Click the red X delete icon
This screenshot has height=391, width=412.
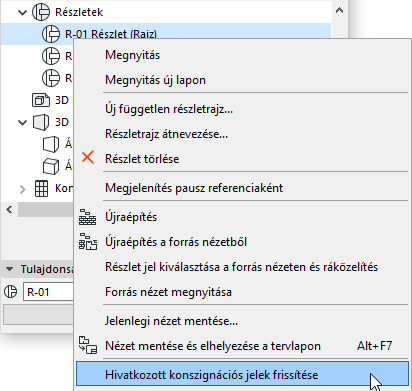click(88, 157)
